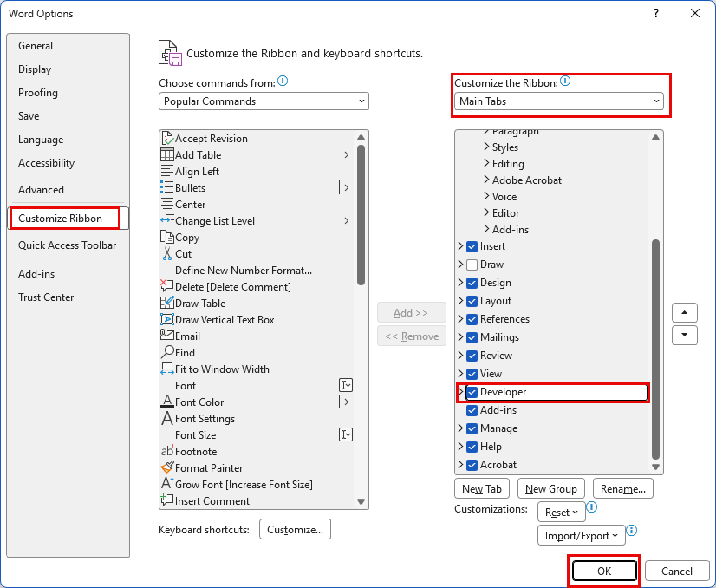Image resolution: width=716 pixels, height=588 pixels.
Task: Uncheck the Mailings tab checkbox
Action: click(x=472, y=337)
